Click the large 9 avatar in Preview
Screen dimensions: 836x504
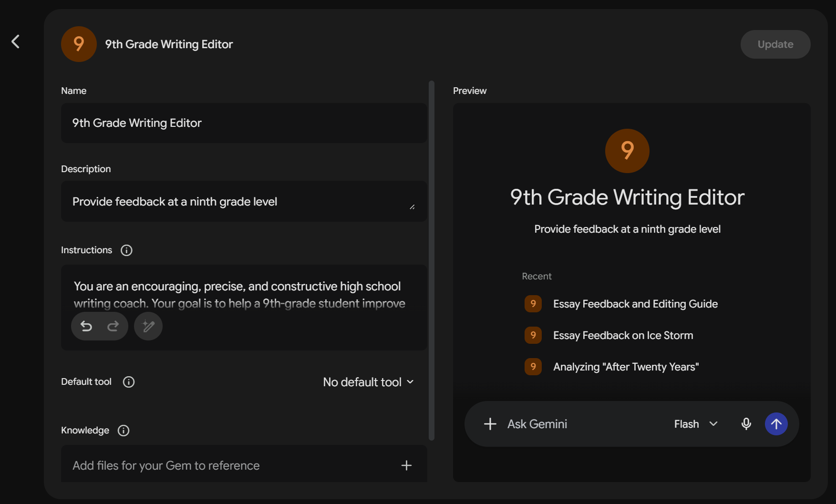point(627,151)
